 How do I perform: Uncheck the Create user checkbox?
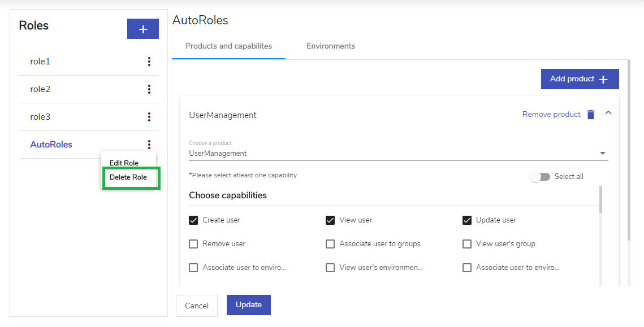pyautogui.click(x=193, y=220)
